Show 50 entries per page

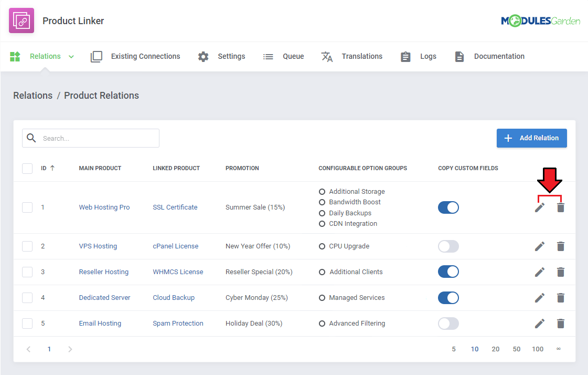tap(517, 349)
